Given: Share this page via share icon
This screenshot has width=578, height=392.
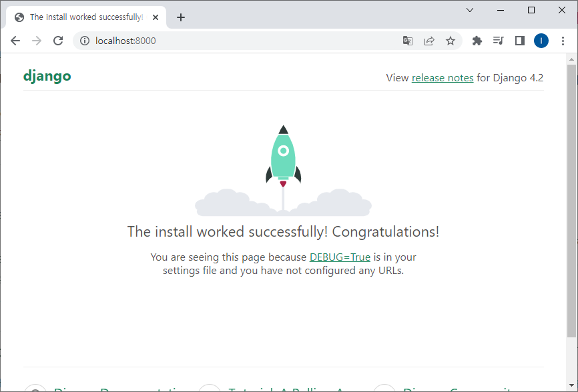Looking at the screenshot, I should 429,41.
